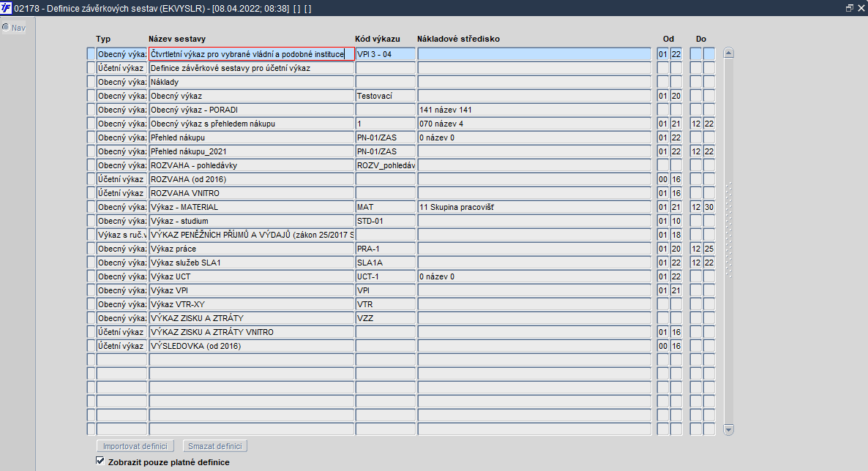Select the ROZV_pohledáv code cell
This screenshot has height=471, width=868.
385,165
